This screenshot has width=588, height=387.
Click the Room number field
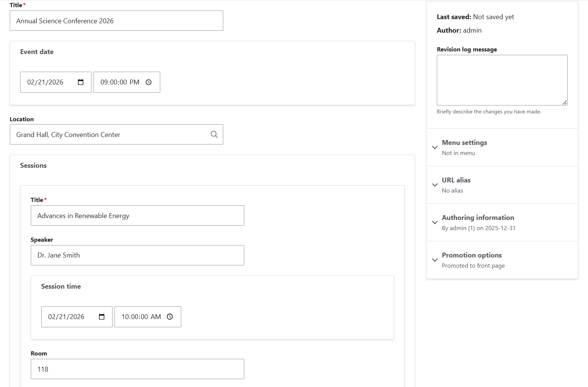pos(137,369)
